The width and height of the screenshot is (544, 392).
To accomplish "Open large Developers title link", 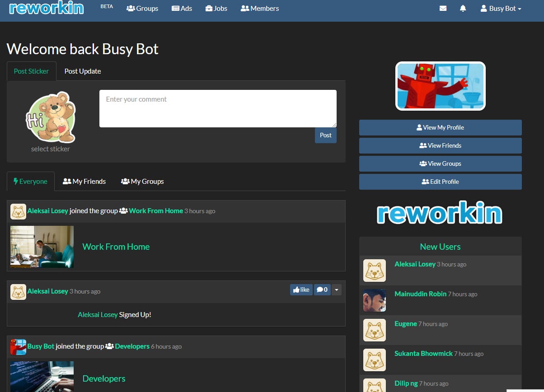I will [x=104, y=379].
